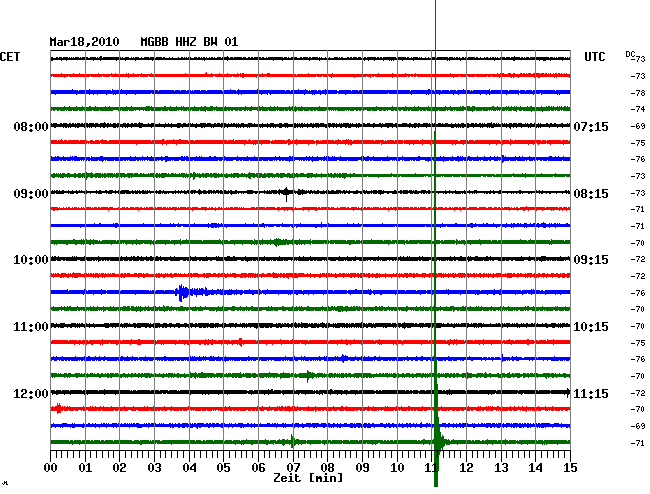Select the "09:00" CET time label
The height and width of the screenshot is (494, 650).
pos(31,194)
